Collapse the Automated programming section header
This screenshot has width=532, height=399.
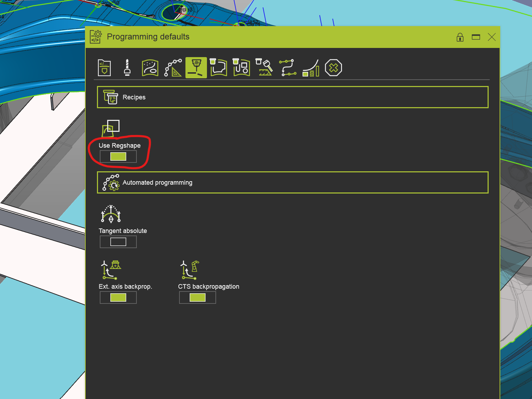click(293, 183)
